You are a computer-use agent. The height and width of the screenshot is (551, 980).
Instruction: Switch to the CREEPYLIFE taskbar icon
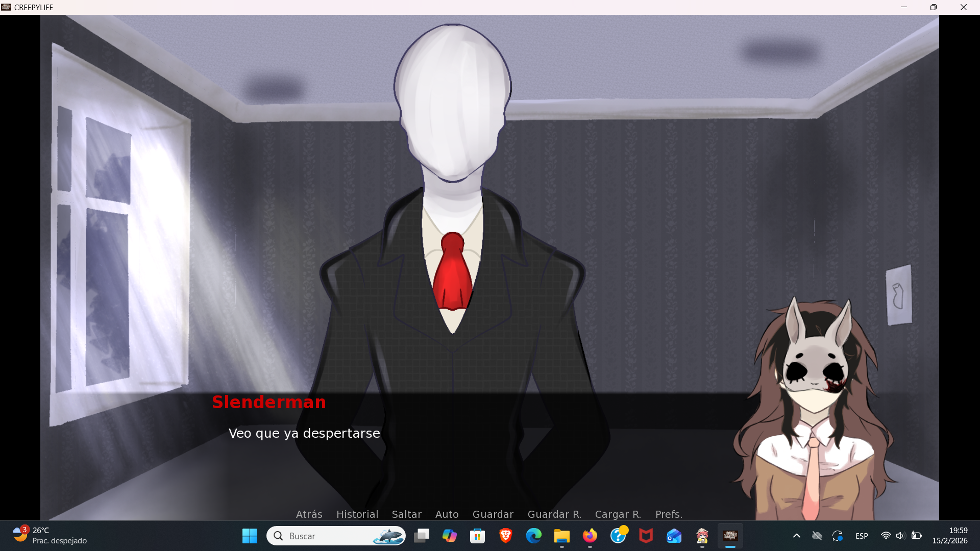pyautogui.click(x=730, y=536)
